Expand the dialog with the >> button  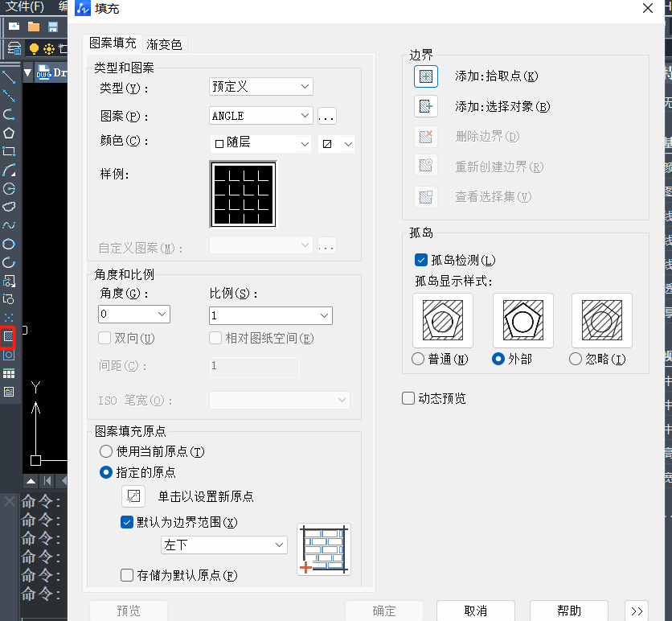(x=637, y=611)
